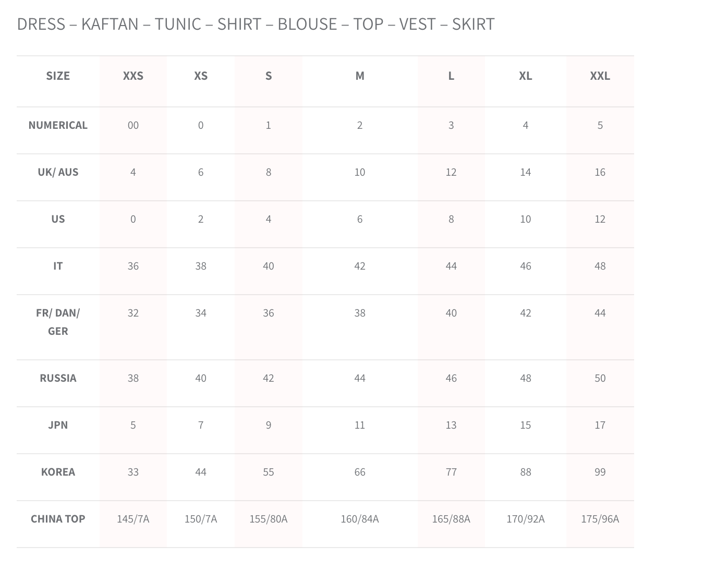The width and height of the screenshot is (728, 582).
Task: Click the KOREA row label
Action: click(58, 472)
